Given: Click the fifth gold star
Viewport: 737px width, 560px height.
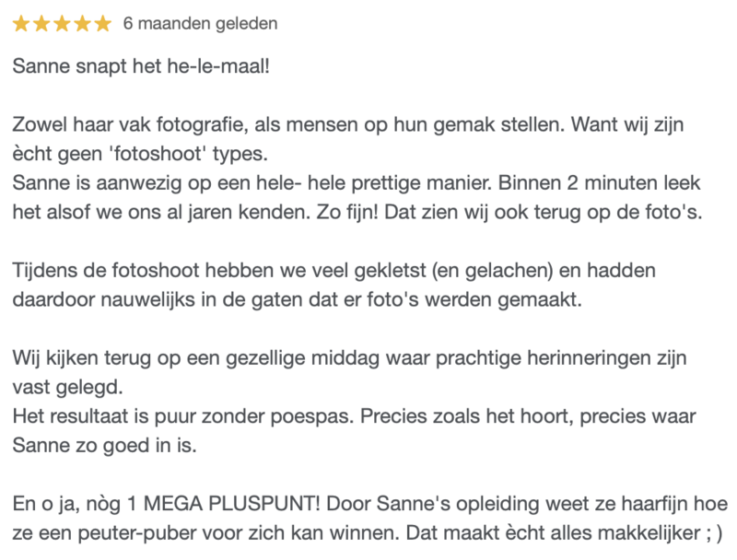Looking at the screenshot, I should [101, 24].
